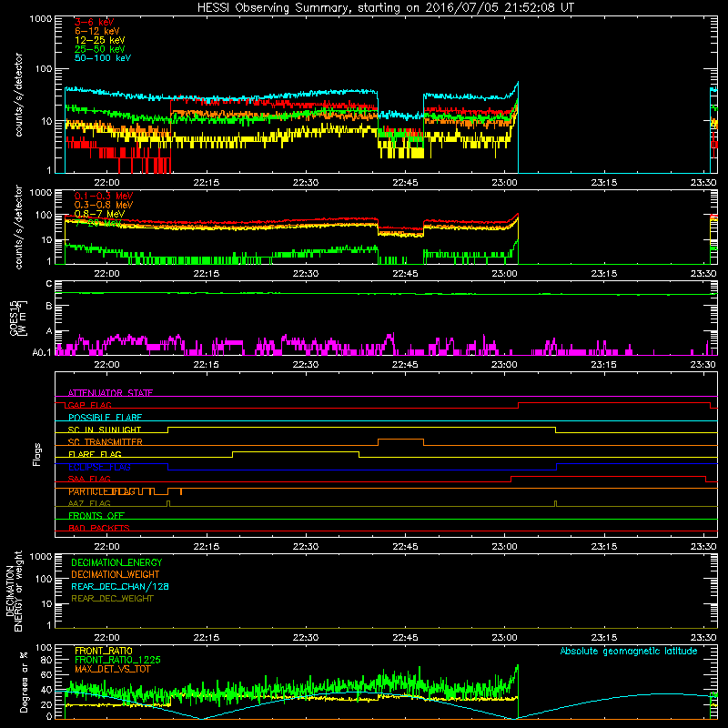The width and height of the screenshot is (728, 728).
Task: Click the counts/s/detector axis title of top panel
Action: tap(18, 95)
